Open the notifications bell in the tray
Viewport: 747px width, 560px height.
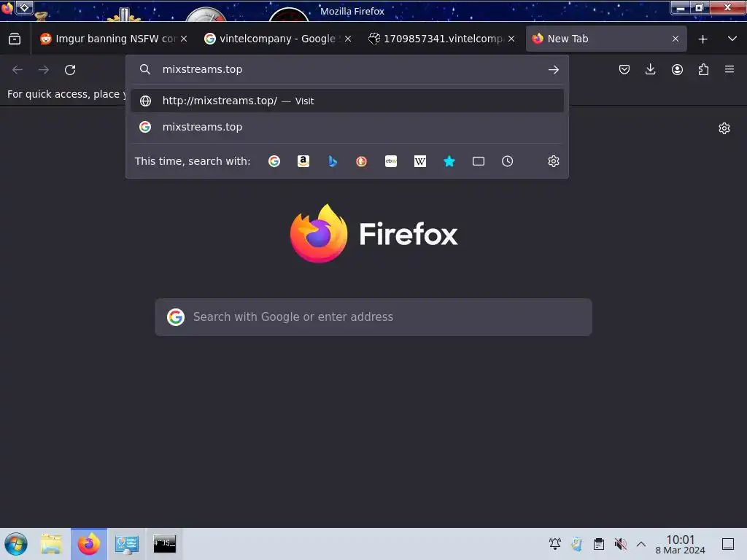[555, 543]
